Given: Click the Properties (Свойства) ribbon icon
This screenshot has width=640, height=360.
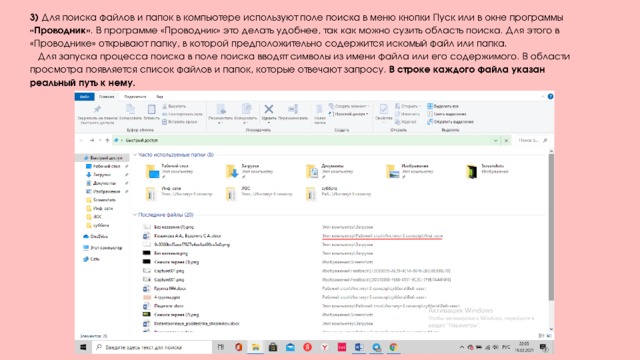Looking at the screenshot, I should click(x=383, y=109).
